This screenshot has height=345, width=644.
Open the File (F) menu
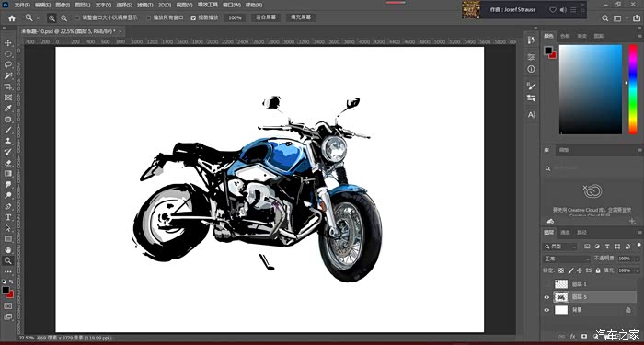coord(22,5)
